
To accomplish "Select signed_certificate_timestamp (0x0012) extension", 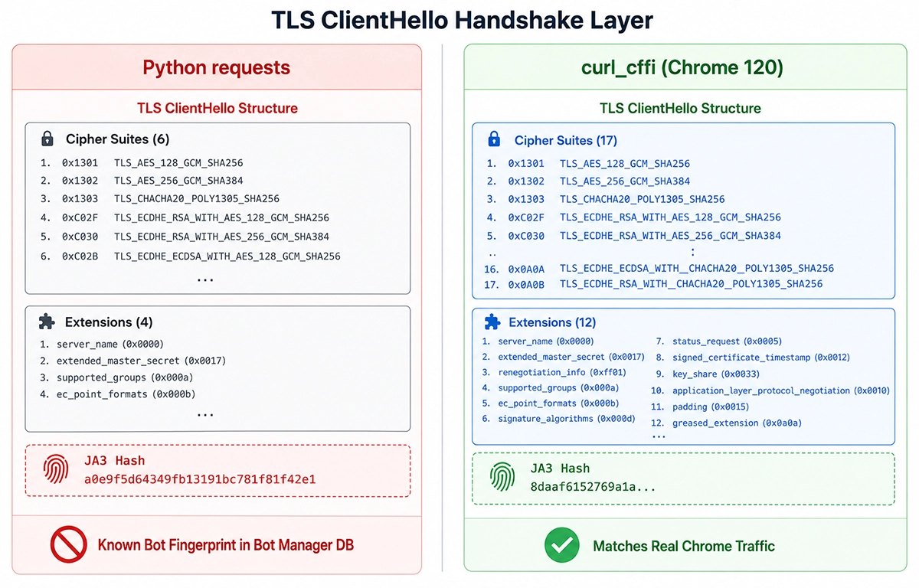I will click(x=761, y=358).
